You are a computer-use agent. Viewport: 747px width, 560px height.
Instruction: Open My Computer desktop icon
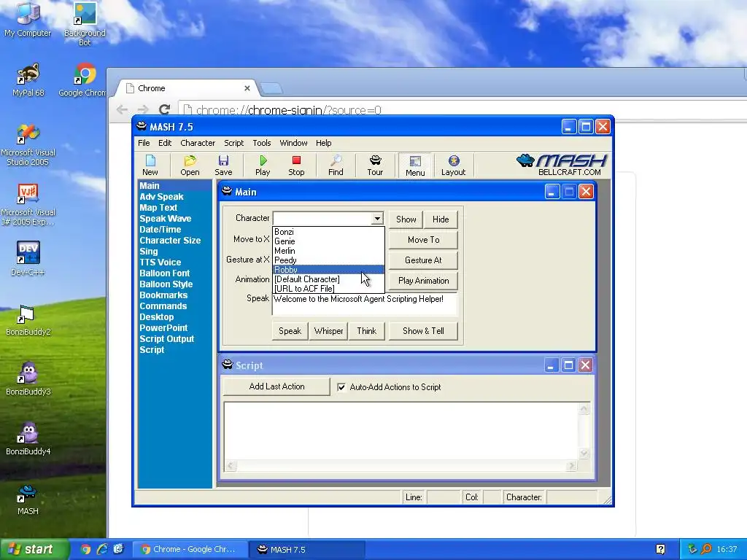(x=28, y=20)
